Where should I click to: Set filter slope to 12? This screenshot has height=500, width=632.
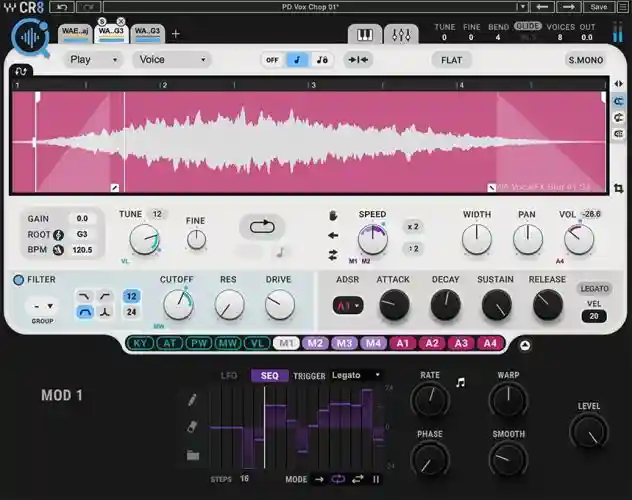(x=131, y=297)
